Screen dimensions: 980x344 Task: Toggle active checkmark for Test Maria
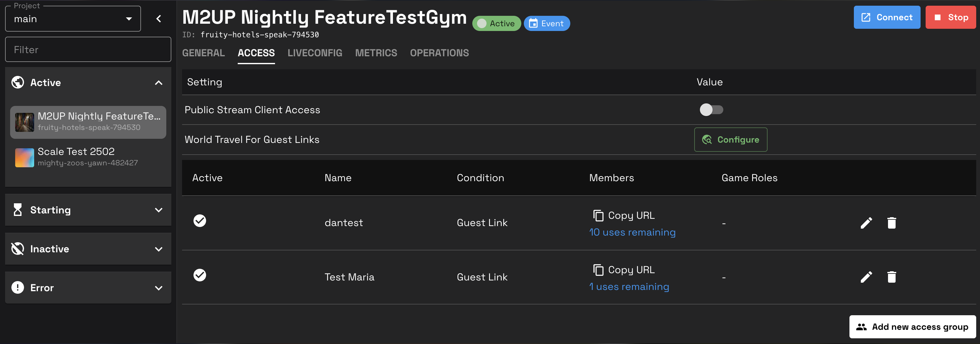[200, 275]
